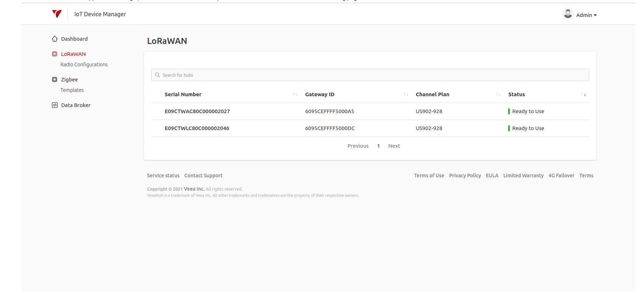Sort by Gateway ID arrows
Screen dimensions: 644x302
(x=406, y=94)
